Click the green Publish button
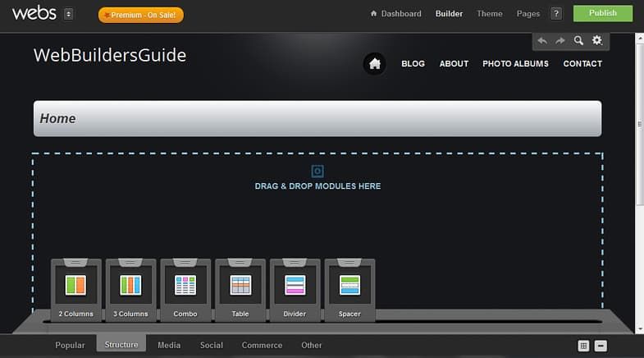 pos(602,13)
